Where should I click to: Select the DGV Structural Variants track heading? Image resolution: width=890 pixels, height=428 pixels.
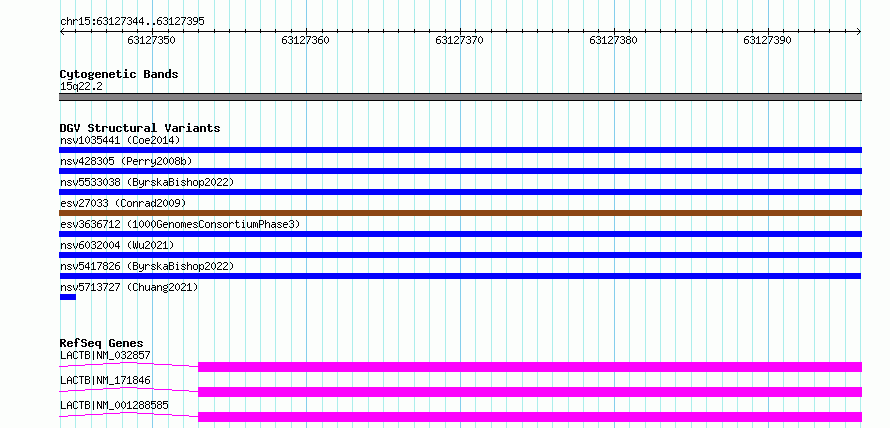coord(140,128)
